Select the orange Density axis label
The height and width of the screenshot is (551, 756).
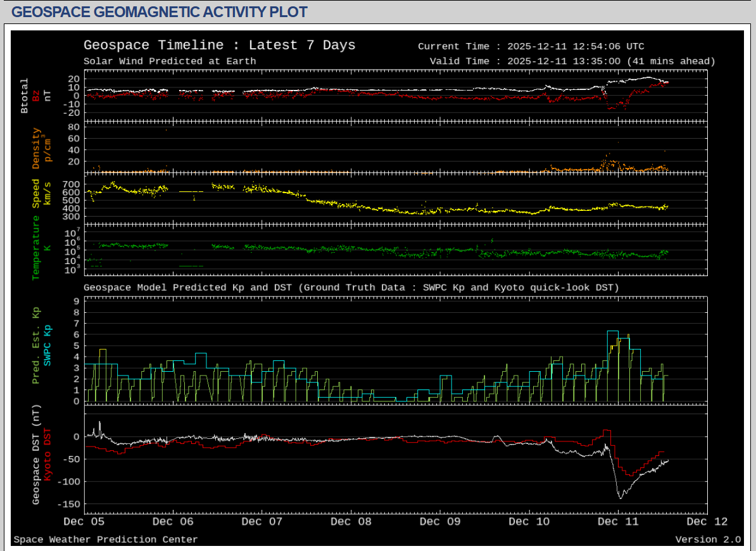pyautogui.click(x=36, y=149)
